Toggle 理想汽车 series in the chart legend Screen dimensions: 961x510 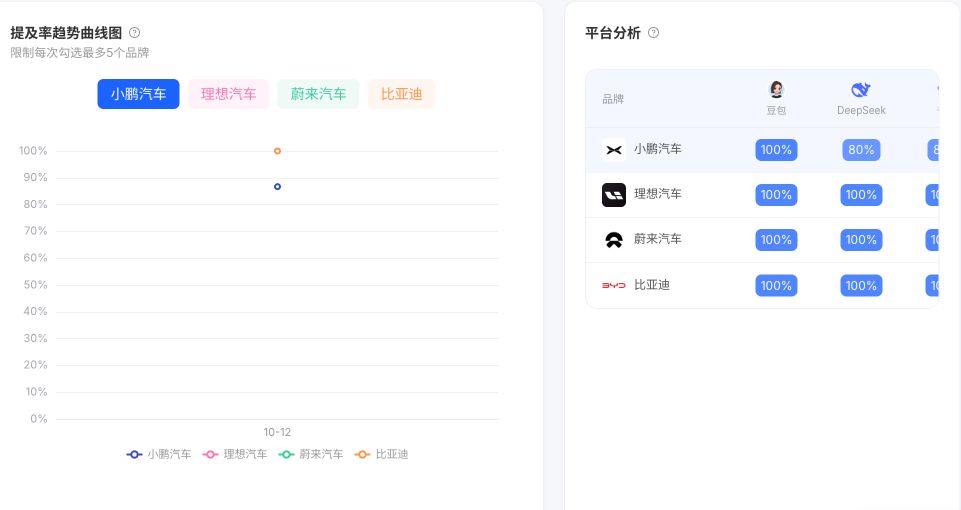(x=235, y=454)
